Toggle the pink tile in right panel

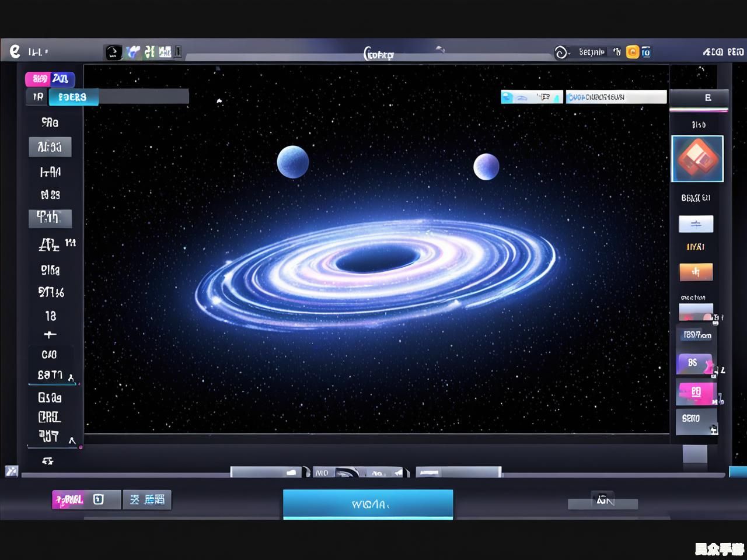[695, 392]
